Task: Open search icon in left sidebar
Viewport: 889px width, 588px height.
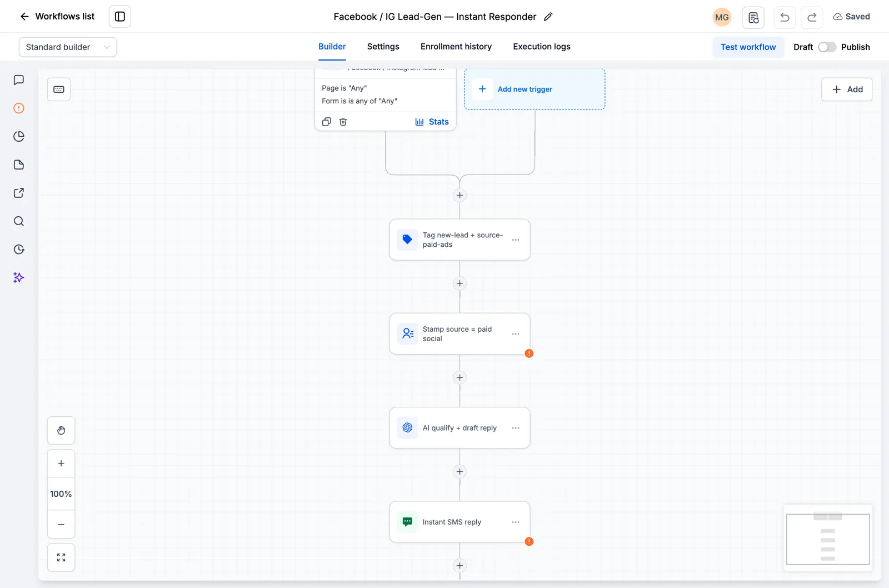Action: point(19,221)
